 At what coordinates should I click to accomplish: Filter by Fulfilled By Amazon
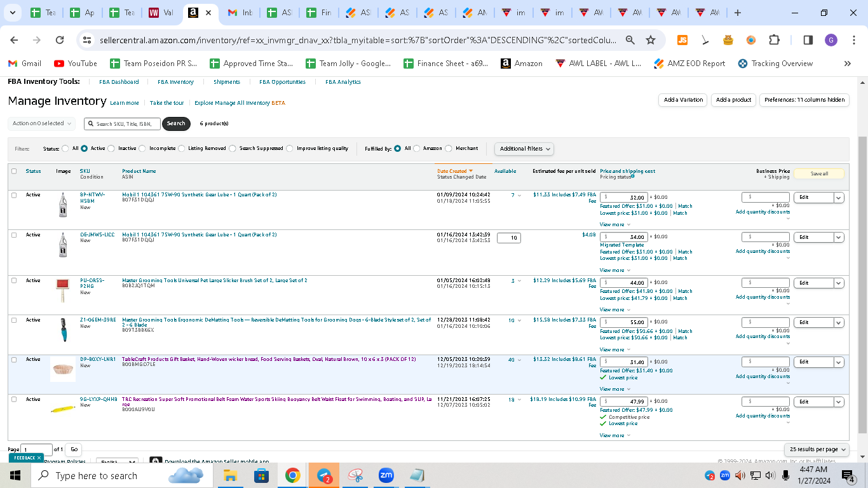[416, 149]
